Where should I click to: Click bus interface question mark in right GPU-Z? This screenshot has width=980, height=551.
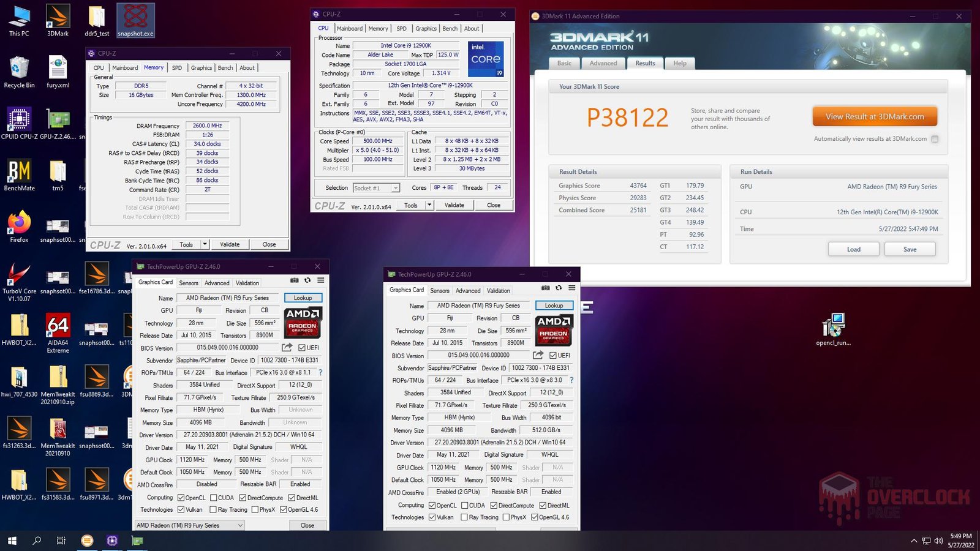571,380
